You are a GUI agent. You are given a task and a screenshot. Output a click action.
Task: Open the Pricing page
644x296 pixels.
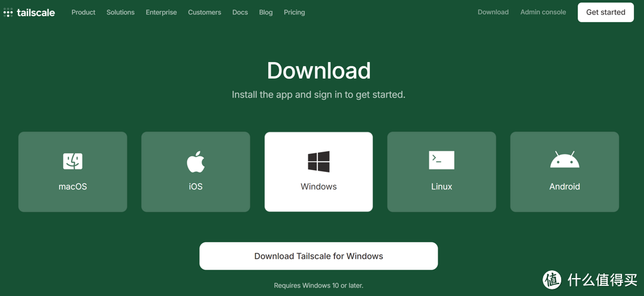[295, 13]
